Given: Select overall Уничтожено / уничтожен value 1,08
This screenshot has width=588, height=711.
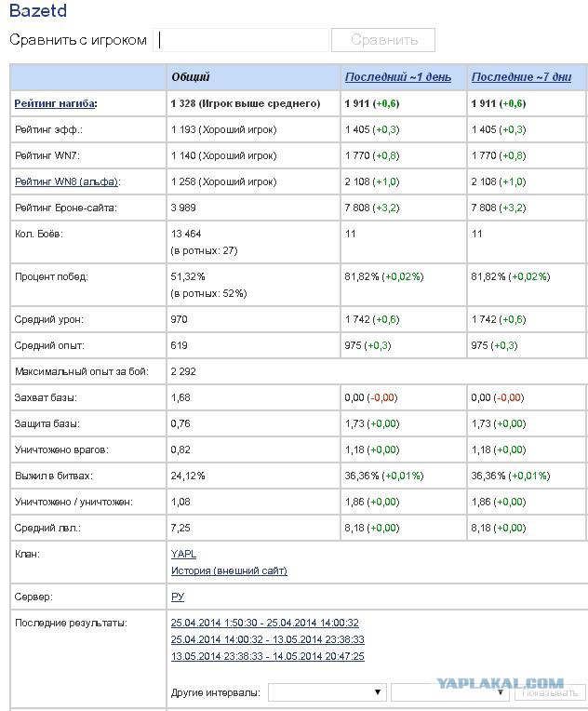Looking at the screenshot, I should click(180, 502).
